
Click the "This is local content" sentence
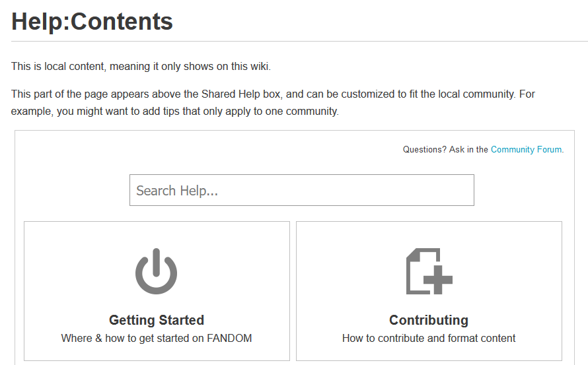point(141,67)
